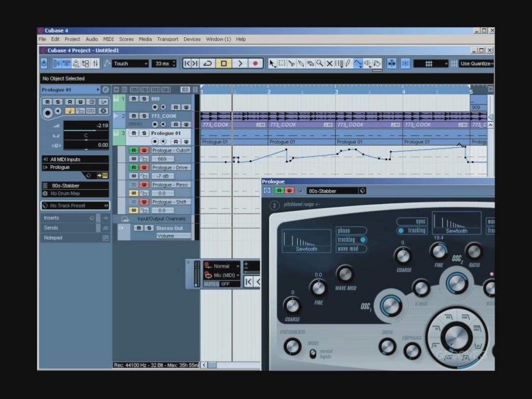Open the All MIDI Inputs routing dropdown
The width and height of the screenshot is (532, 399).
tap(75, 159)
